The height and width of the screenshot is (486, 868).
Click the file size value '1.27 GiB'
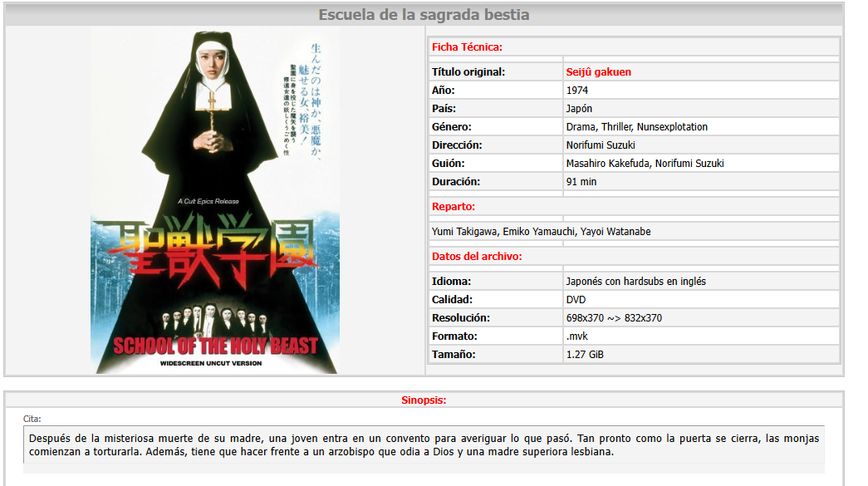point(585,355)
